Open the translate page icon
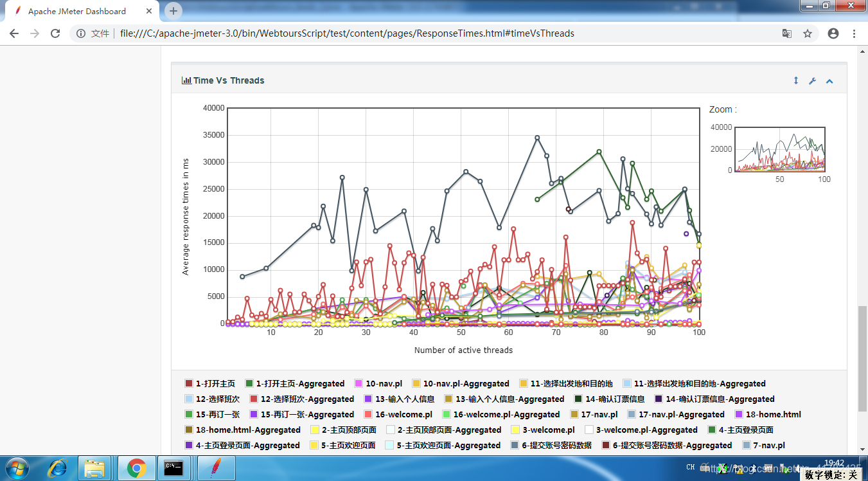The height and width of the screenshot is (481, 868). 786,33
